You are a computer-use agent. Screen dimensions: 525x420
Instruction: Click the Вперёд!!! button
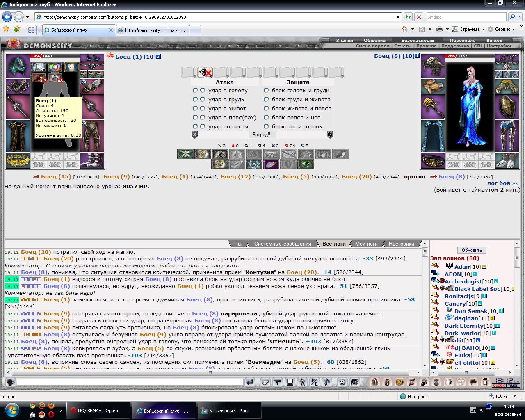pyautogui.click(x=262, y=135)
